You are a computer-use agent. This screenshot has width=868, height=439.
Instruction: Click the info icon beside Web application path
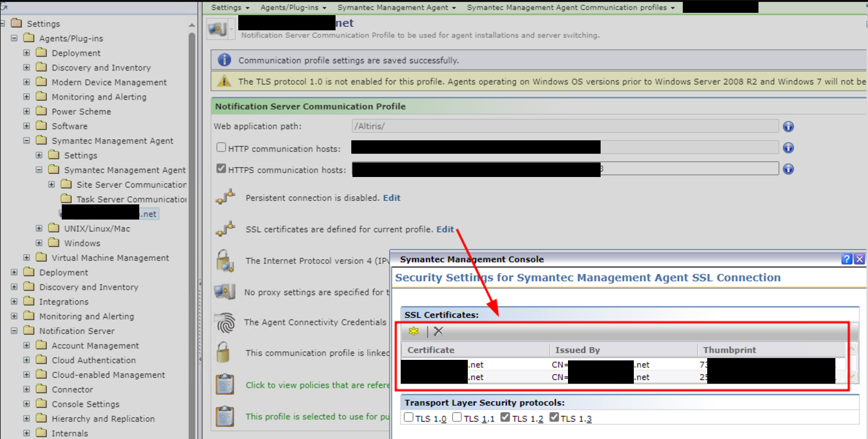tap(788, 126)
